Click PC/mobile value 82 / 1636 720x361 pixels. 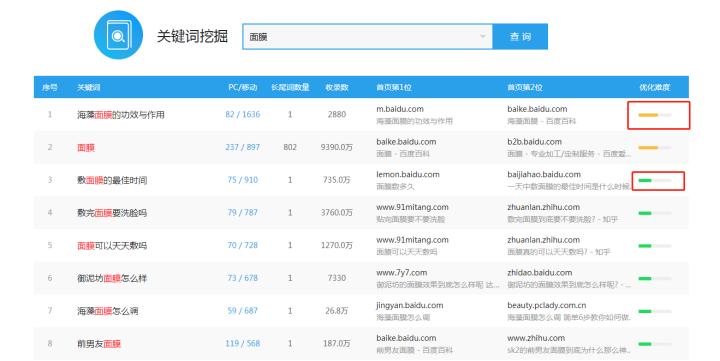pyautogui.click(x=242, y=114)
